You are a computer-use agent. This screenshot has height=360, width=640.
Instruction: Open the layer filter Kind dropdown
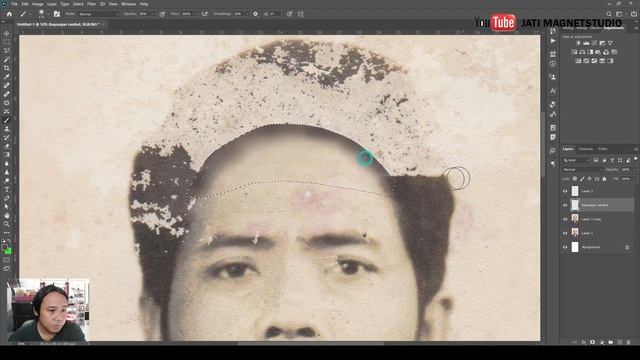tap(576, 160)
